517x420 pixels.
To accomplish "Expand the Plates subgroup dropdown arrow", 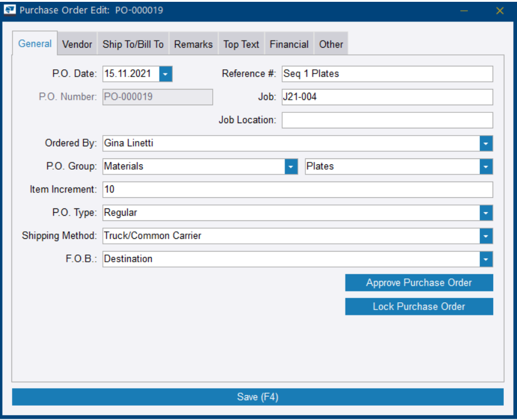I will point(486,167).
